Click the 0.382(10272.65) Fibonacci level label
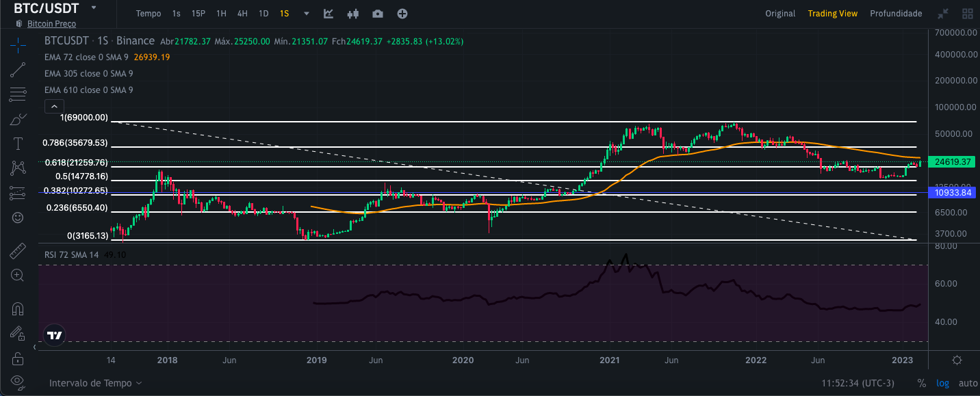 [x=75, y=191]
